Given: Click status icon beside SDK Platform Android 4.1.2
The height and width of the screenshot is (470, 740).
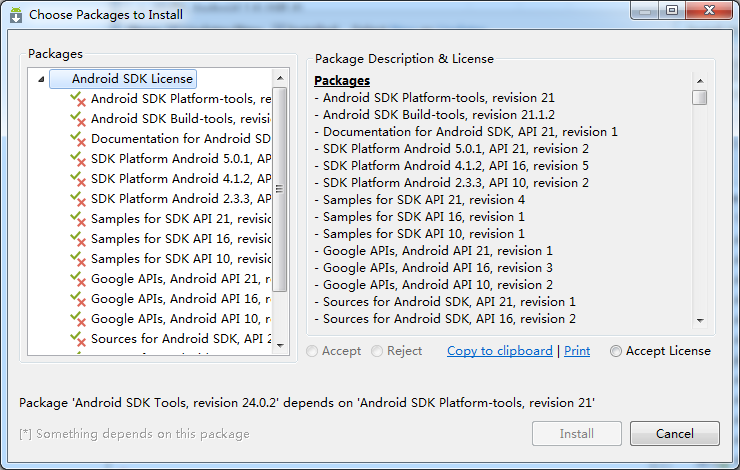Looking at the screenshot, I should click(78, 179).
